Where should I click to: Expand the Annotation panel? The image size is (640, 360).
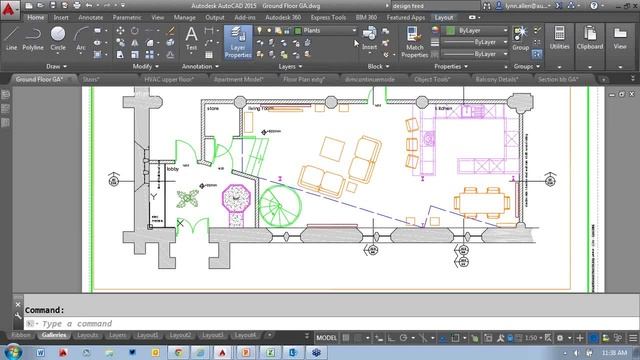tap(200, 67)
